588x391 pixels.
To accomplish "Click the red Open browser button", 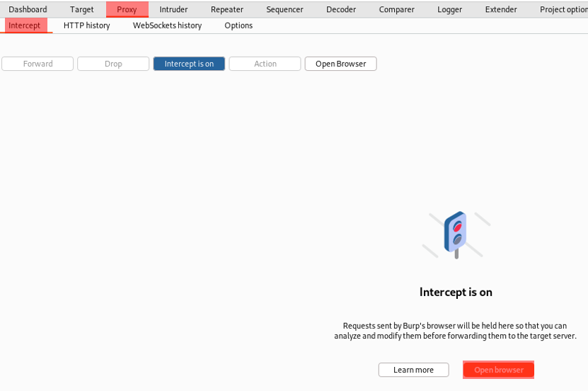I will (498, 370).
